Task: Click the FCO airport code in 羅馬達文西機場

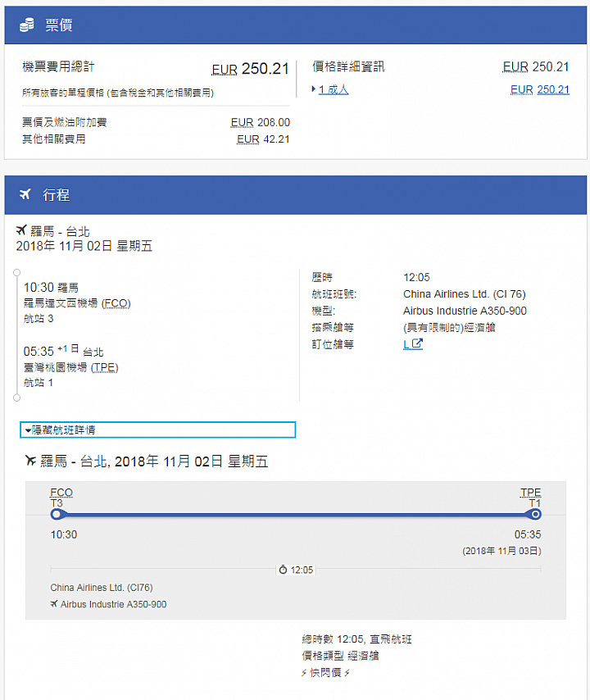Action: (x=116, y=303)
